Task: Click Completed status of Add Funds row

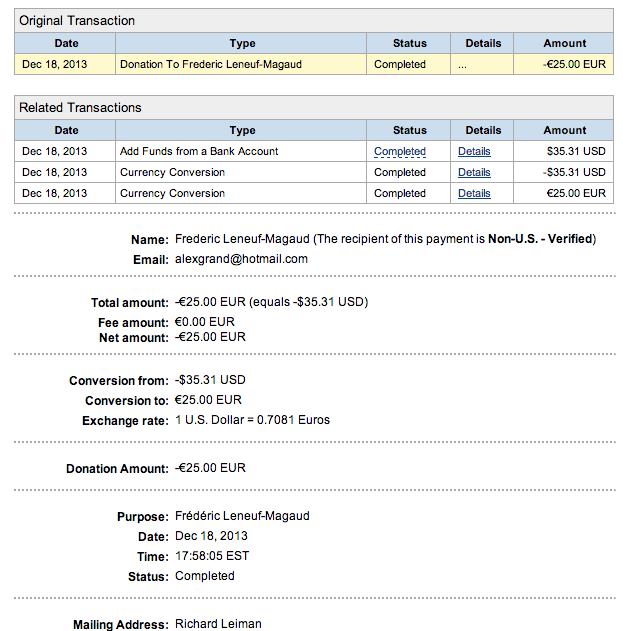Action: pyautogui.click(x=400, y=152)
